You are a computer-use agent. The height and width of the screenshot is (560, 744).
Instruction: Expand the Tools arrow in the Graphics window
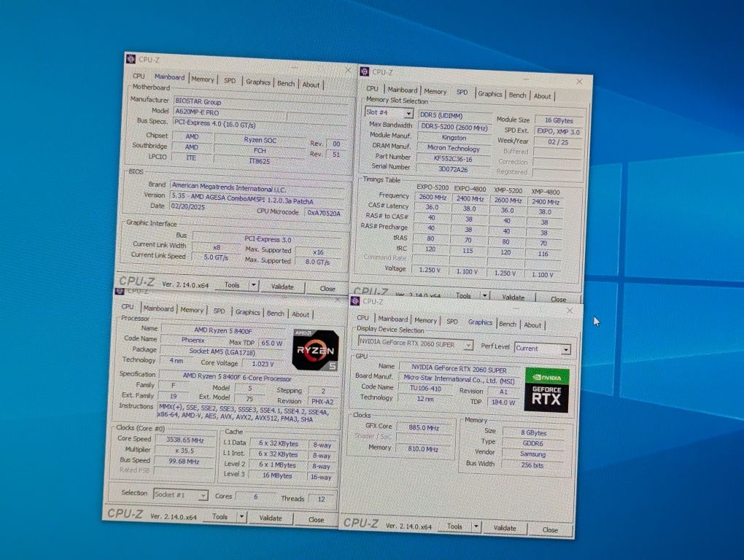[476, 526]
